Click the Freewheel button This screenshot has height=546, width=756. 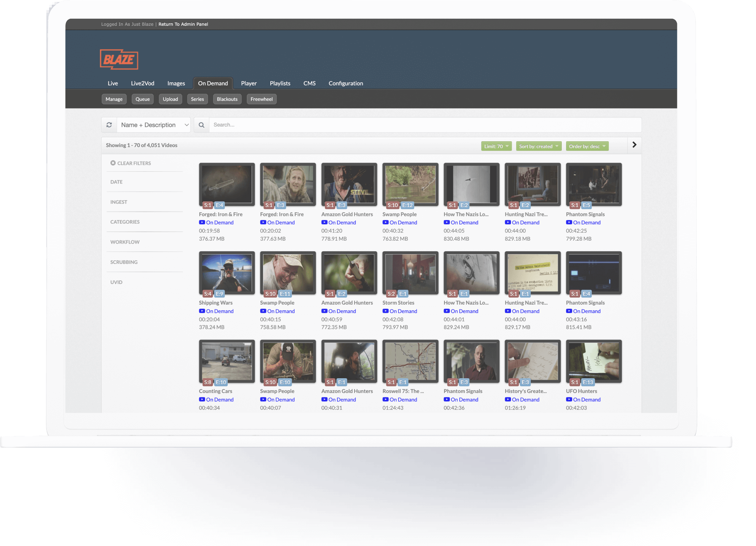coord(262,99)
